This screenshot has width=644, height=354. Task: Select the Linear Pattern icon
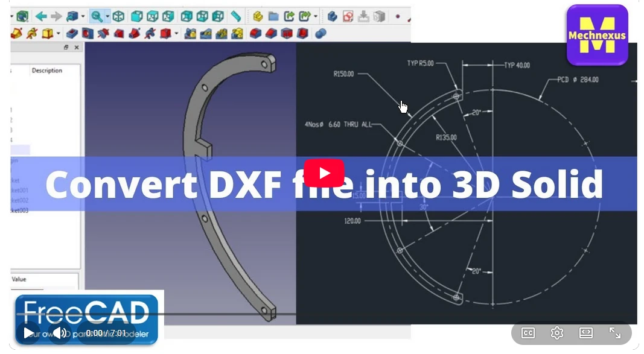pos(206,33)
